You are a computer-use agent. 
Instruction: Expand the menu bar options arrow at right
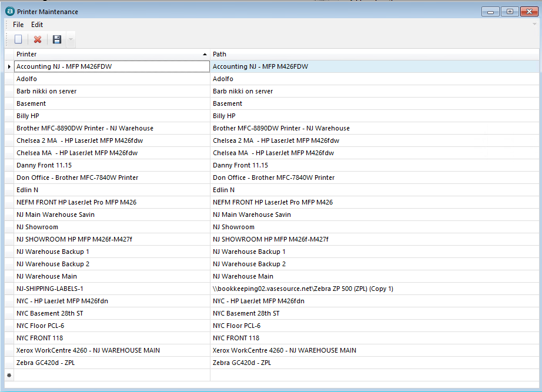click(534, 25)
